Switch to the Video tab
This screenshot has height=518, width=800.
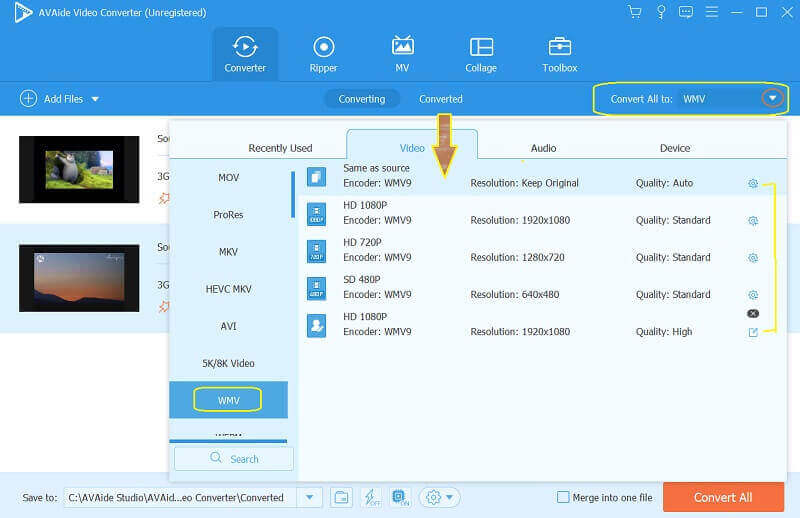pos(412,148)
